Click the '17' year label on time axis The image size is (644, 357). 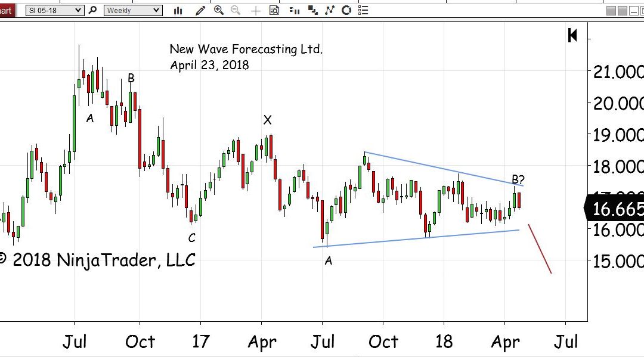200,342
